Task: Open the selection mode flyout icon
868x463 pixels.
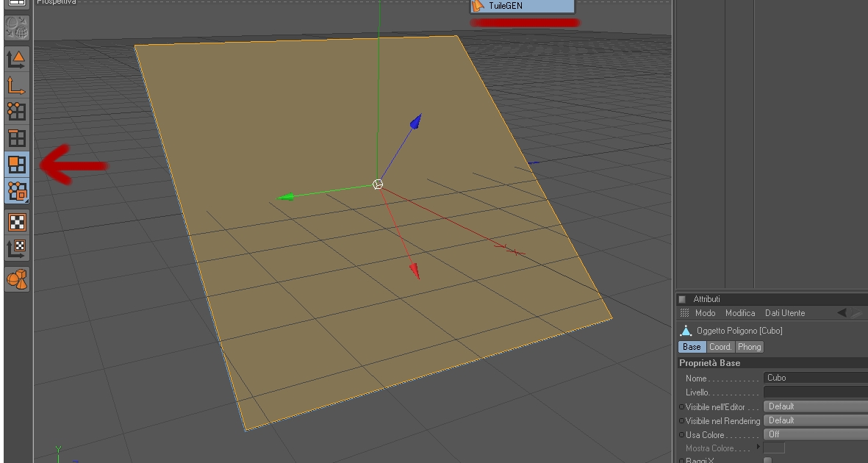Action: (17, 191)
